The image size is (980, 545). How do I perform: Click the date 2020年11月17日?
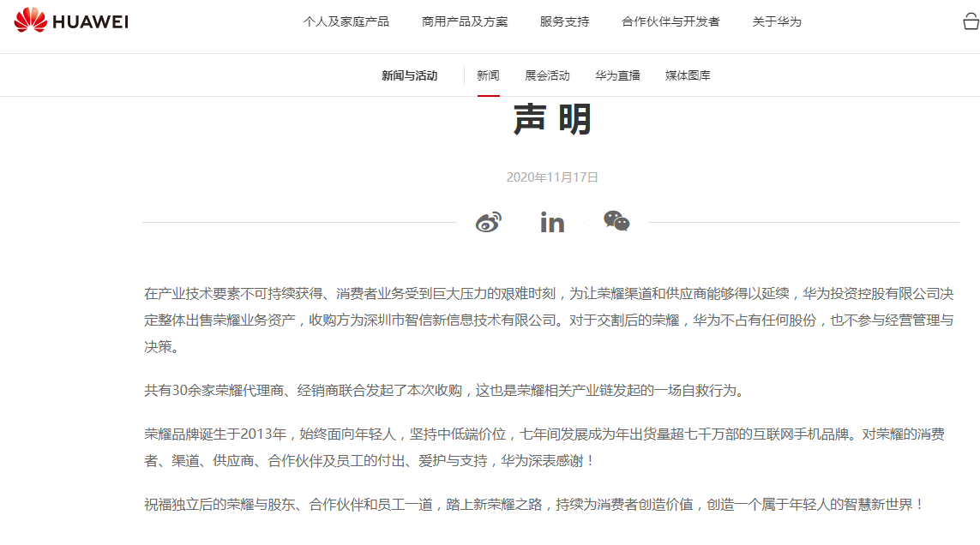point(552,177)
